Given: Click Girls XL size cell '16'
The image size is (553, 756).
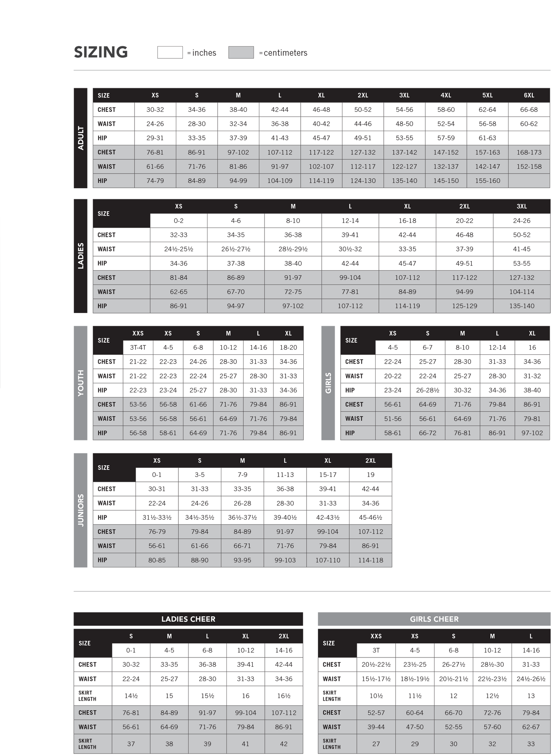Looking at the screenshot, I should 532,347.
